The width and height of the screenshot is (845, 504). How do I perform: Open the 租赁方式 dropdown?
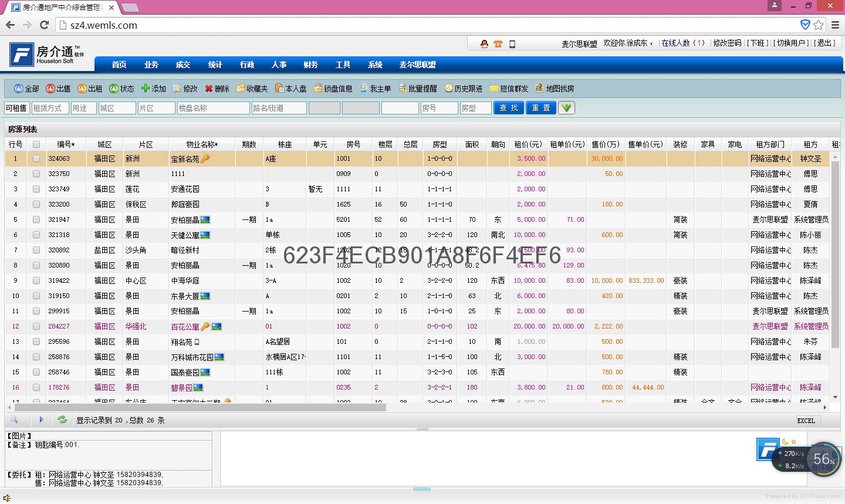pyautogui.click(x=50, y=108)
